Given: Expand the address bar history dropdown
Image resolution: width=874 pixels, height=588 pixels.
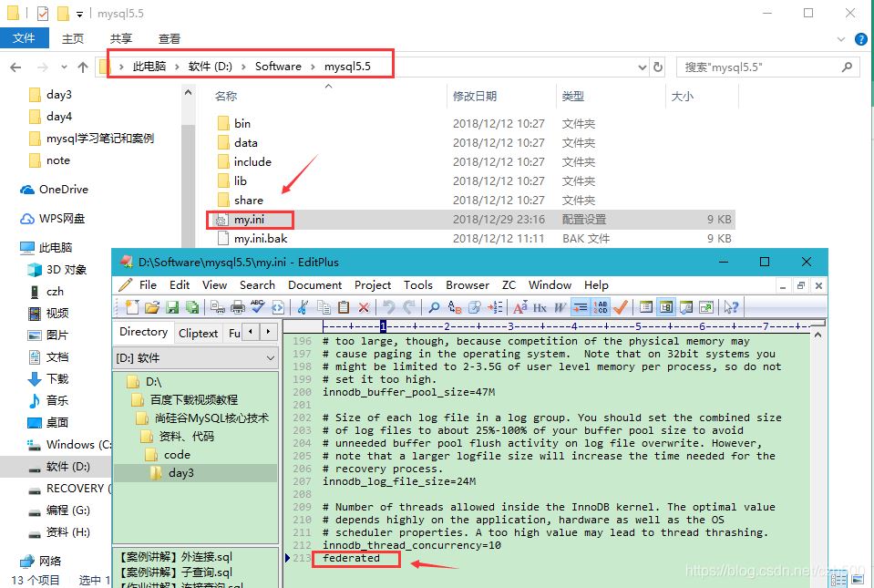Looking at the screenshot, I should pyautogui.click(x=642, y=67).
